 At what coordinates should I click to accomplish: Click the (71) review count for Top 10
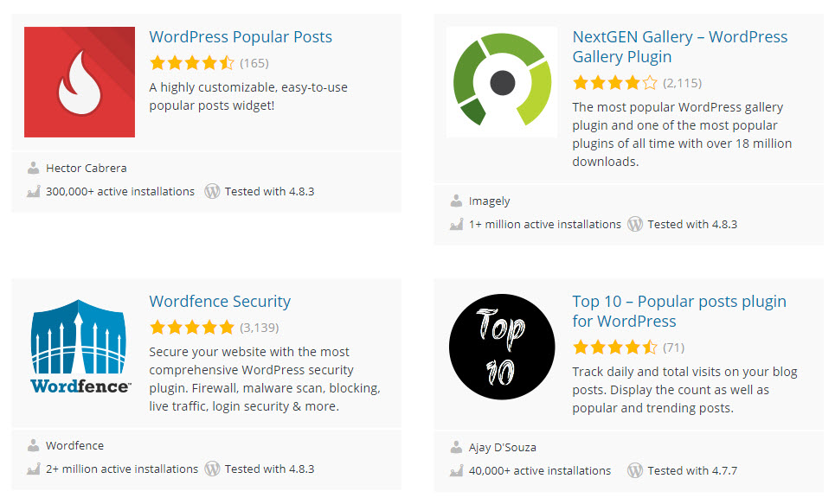click(674, 348)
